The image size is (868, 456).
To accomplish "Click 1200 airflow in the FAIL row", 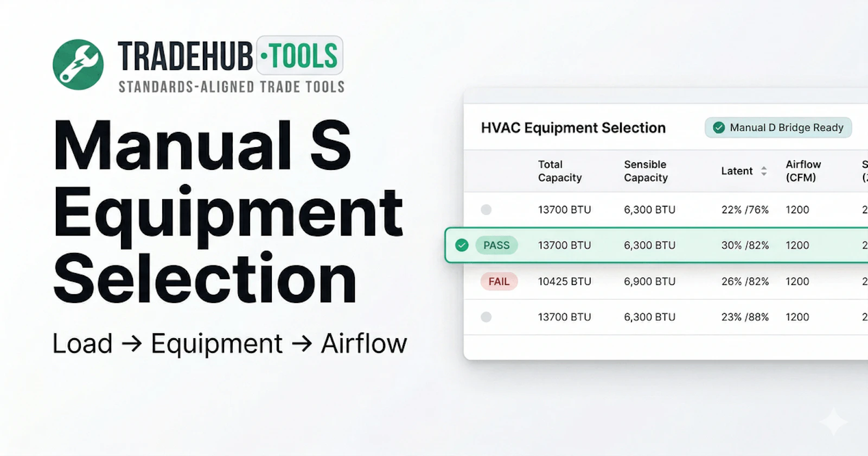I will [x=797, y=282].
